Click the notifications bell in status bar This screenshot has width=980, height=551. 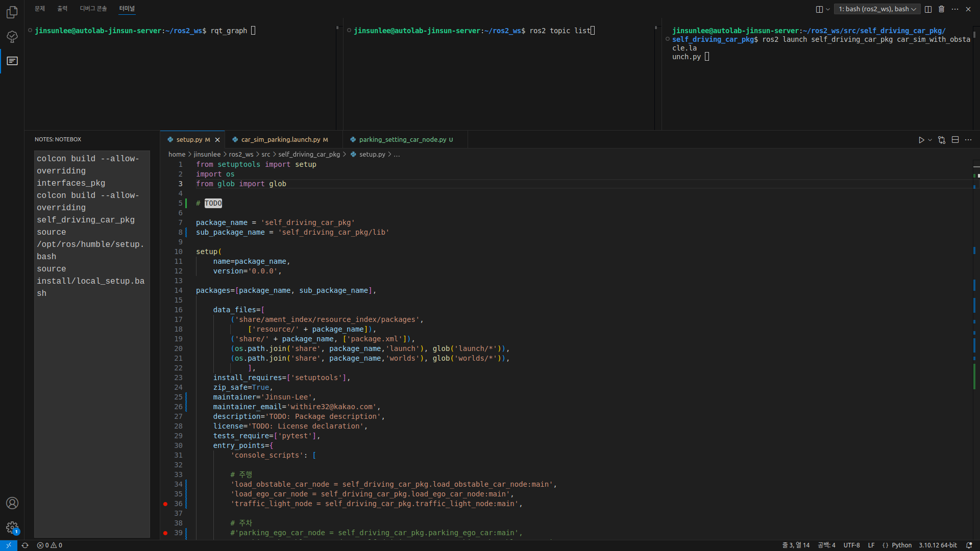[969, 545]
